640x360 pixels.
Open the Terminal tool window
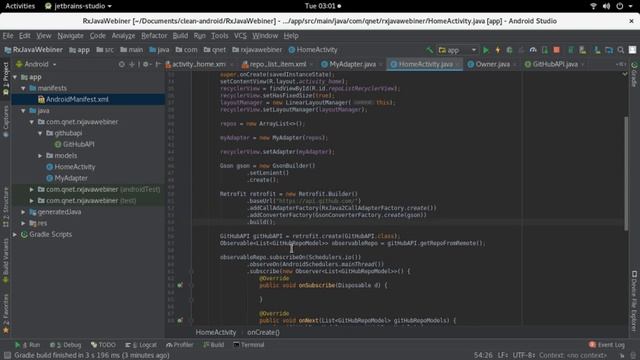point(249,345)
